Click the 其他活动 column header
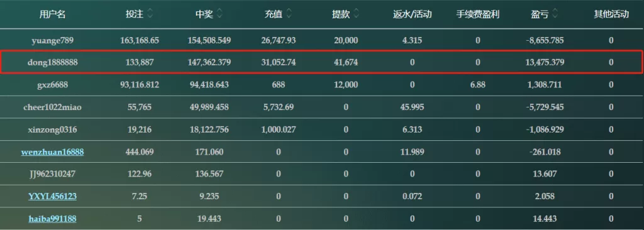 611,14
